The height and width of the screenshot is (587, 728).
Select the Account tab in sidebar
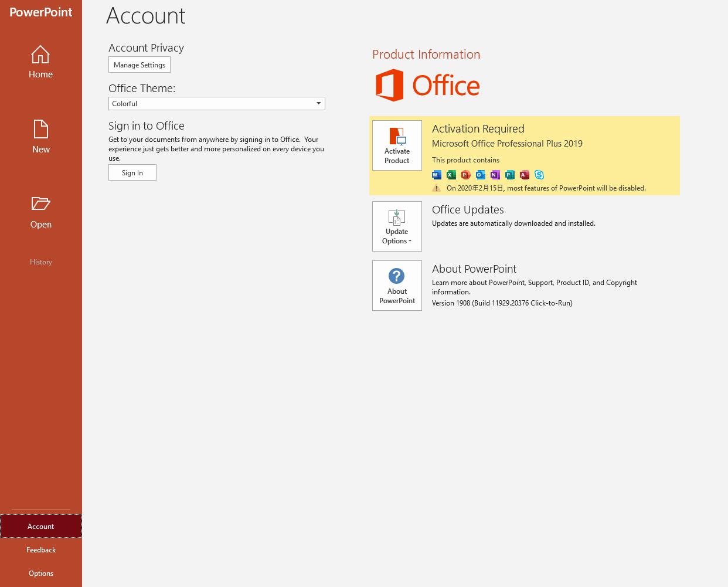coord(40,526)
